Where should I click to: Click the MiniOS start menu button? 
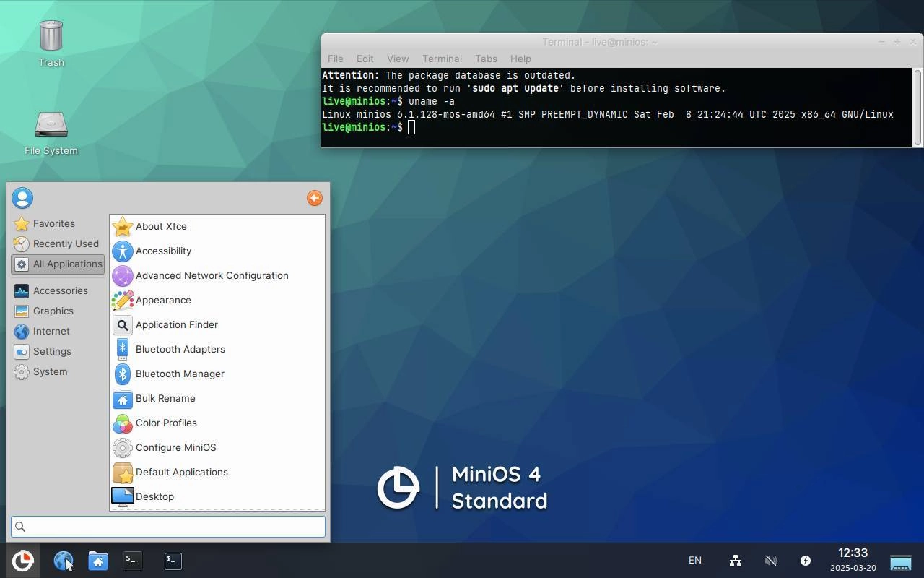(x=22, y=561)
